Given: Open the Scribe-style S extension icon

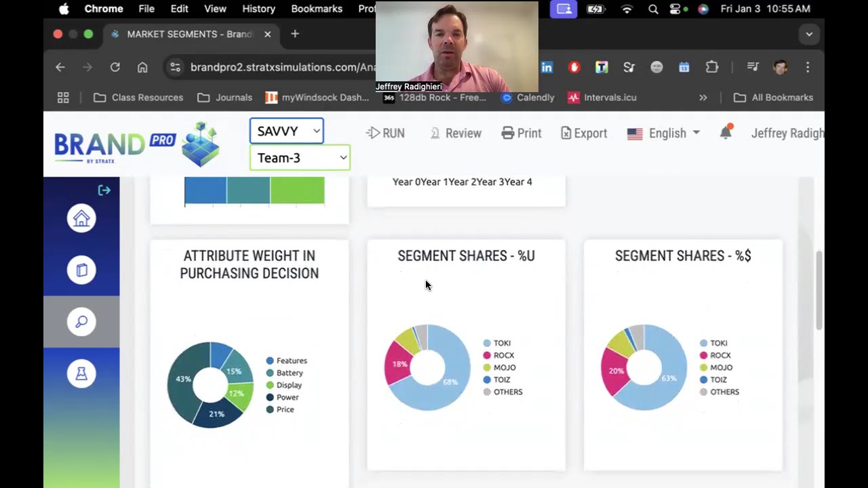Looking at the screenshot, I should (629, 67).
